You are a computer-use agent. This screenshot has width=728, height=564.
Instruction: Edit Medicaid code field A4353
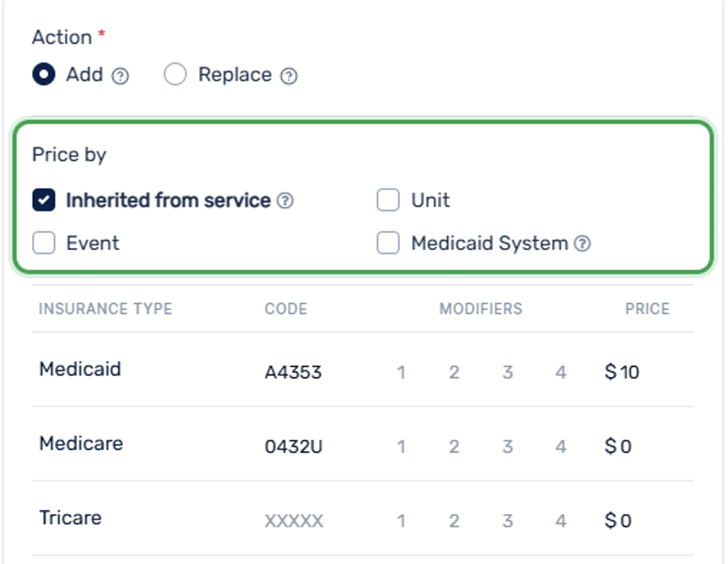point(293,372)
